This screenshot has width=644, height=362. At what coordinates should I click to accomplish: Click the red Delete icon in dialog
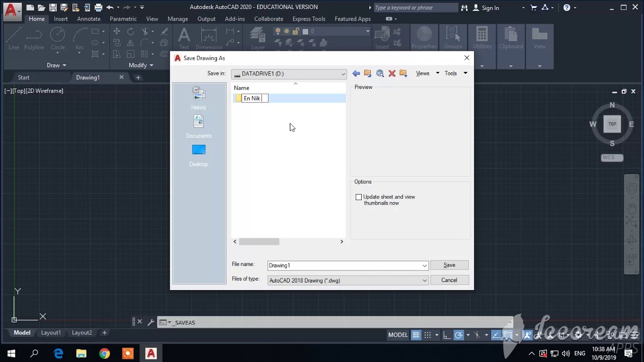tap(392, 73)
